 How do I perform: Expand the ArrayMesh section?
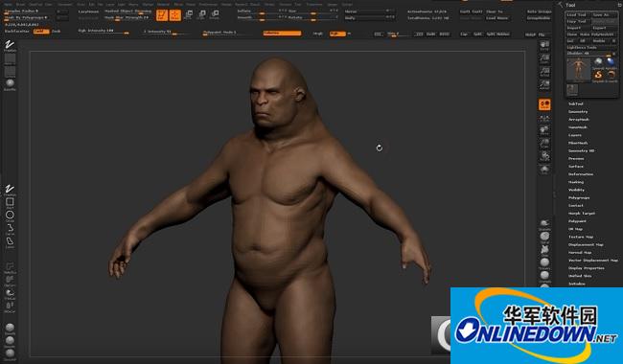click(579, 120)
